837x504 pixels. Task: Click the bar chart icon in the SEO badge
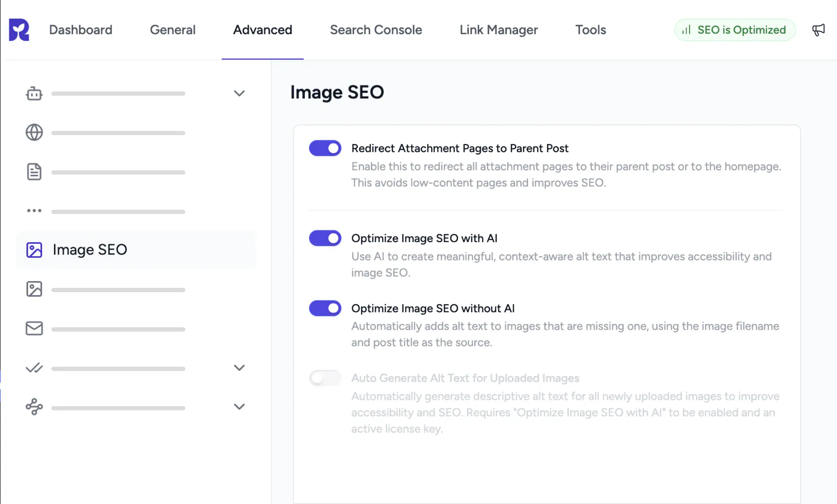(x=686, y=30)
